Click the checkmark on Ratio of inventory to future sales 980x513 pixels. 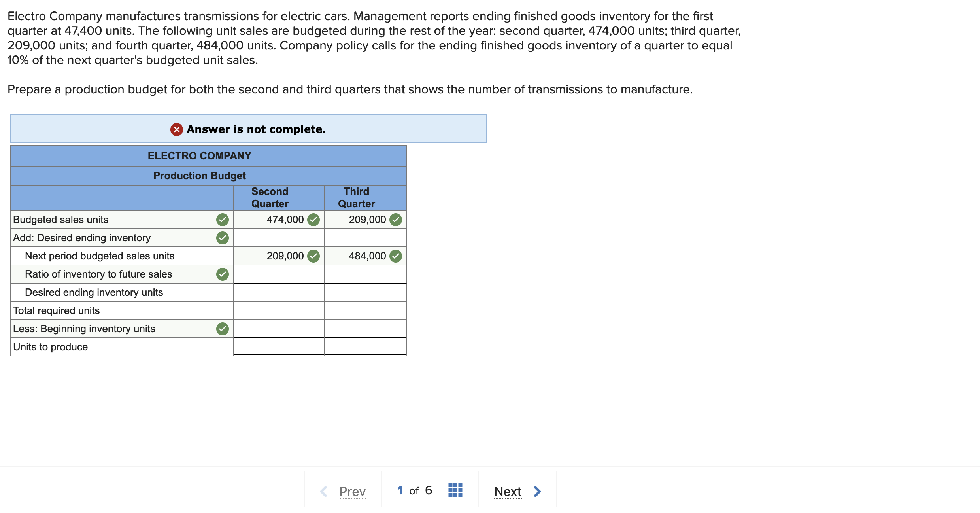223,274
